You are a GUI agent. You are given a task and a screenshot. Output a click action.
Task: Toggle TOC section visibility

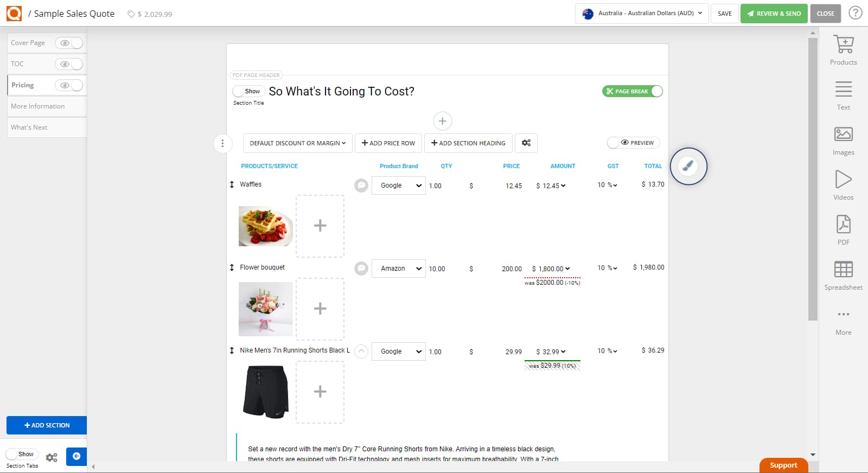(69, 64)
